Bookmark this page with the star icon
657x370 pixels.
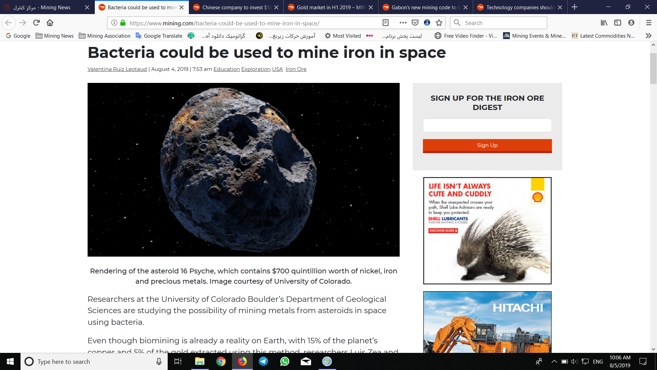tap(439, 23)
